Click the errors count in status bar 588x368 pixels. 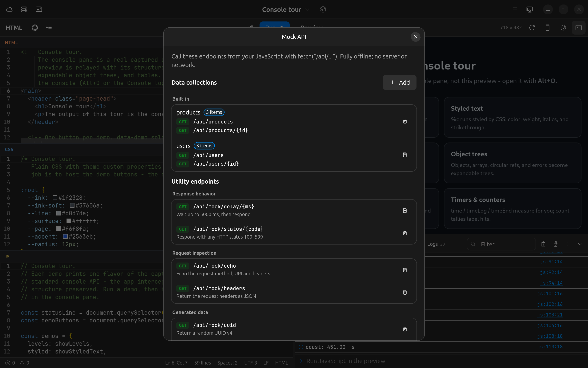pos(10,363)
